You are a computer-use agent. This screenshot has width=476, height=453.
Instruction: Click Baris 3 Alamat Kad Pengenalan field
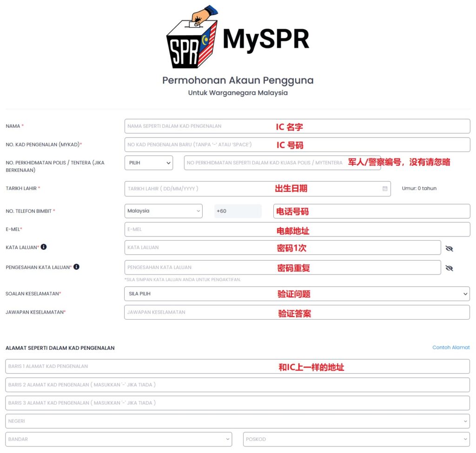click(238, 403)
